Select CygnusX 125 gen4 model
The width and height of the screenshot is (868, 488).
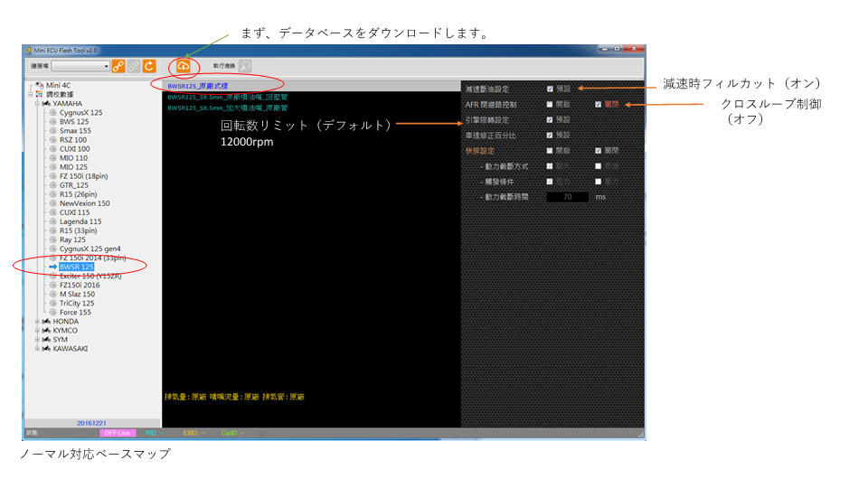(x=90, y=249)
